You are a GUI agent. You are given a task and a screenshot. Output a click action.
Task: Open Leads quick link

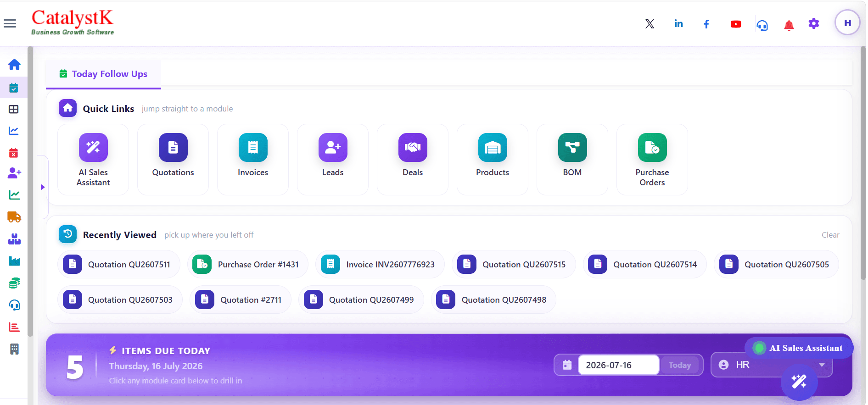[333, 160]
